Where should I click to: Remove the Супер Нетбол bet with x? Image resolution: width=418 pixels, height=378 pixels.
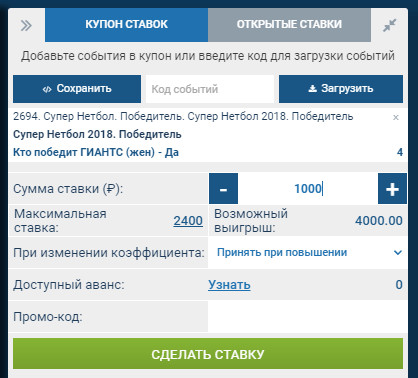tap(396, 117)
